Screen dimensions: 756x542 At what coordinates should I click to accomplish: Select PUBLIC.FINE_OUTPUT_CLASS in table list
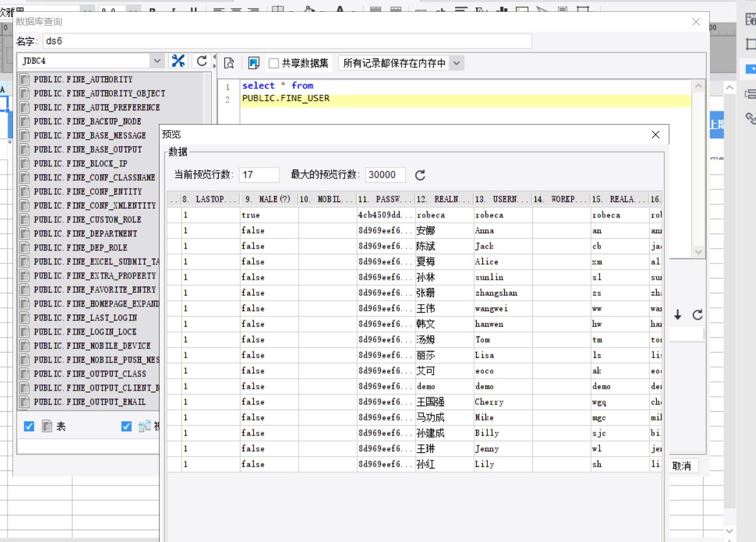pyautogui.click(x=90, y=374)
